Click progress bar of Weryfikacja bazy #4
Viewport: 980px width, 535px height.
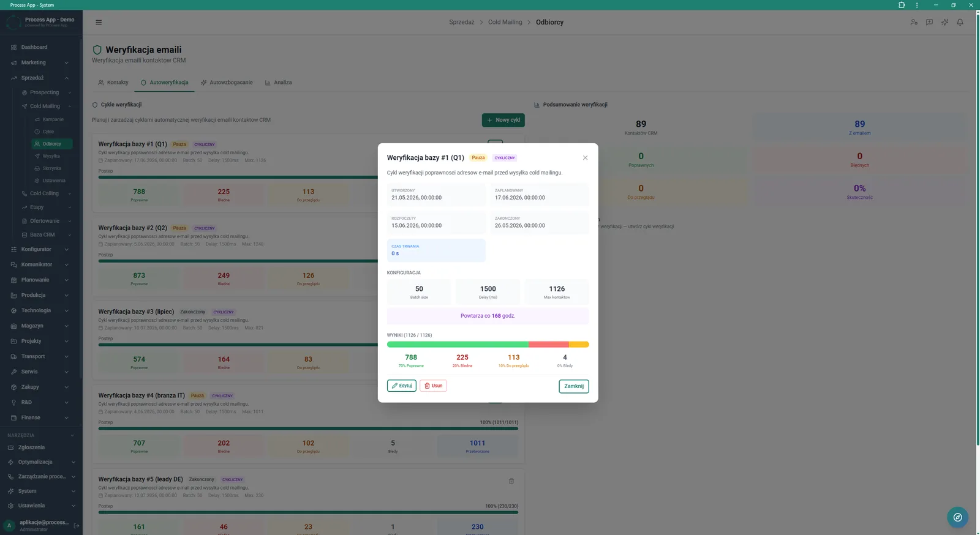coord(308,428)
